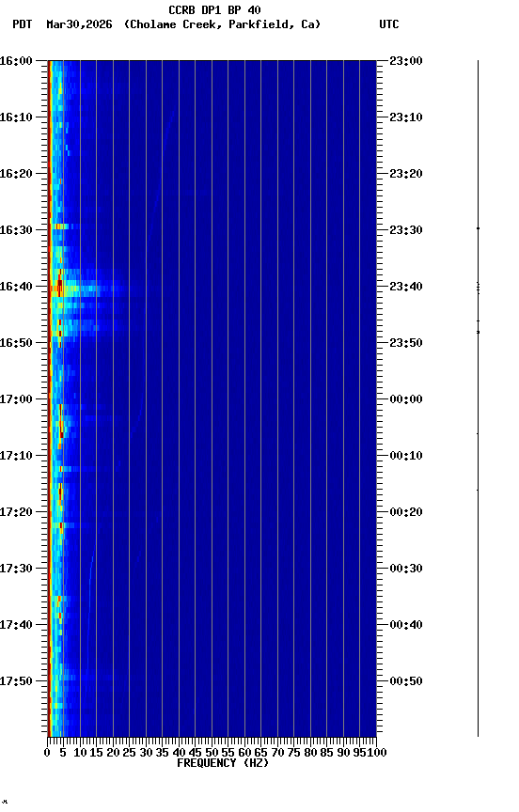This screenshot has height=812, width=519.
Task: Click the '16:00' PDT time label
Action: pos(16,61)
